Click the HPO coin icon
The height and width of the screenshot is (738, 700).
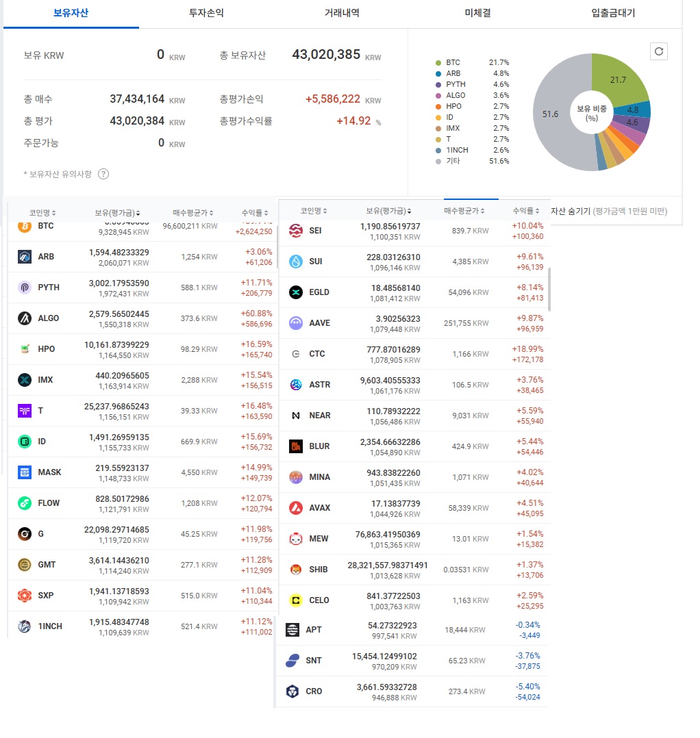tap(25, 348)
